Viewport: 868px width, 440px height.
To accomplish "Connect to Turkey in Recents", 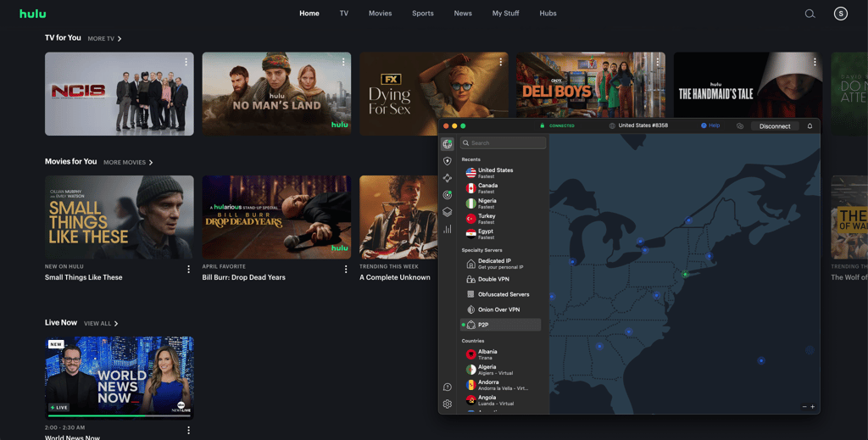I will [500, 219].
